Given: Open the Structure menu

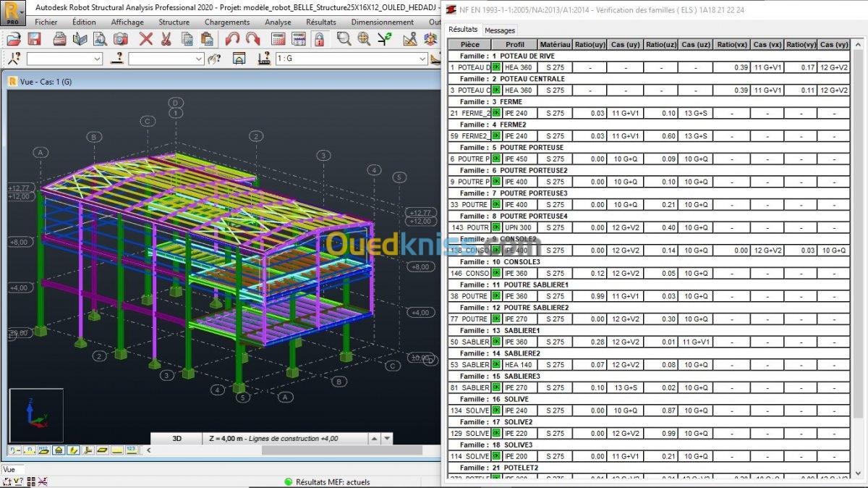Looking at the screenshot, I should pos(174,22).
